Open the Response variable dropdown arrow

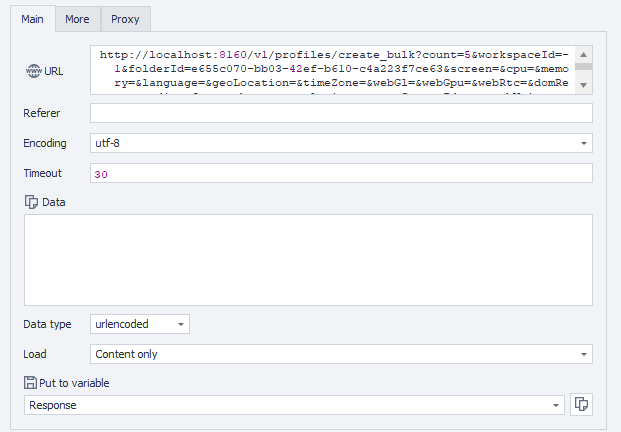tap(555, 405)
